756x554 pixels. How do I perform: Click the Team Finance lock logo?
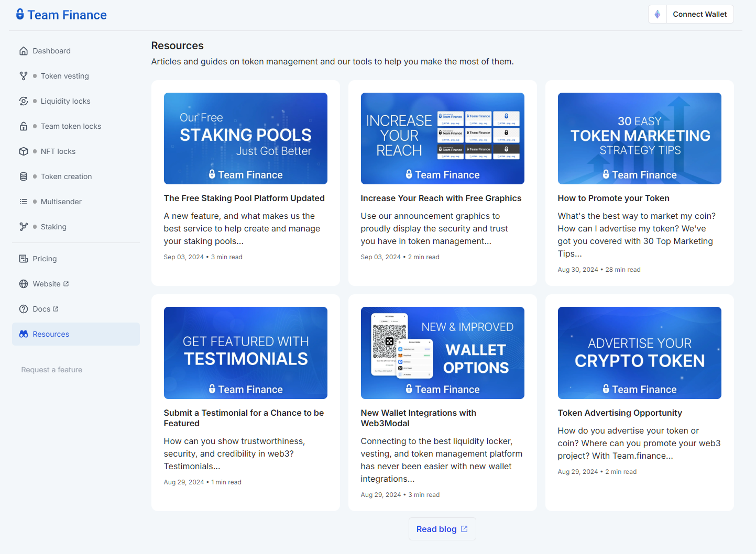click(x=19, y=14)
